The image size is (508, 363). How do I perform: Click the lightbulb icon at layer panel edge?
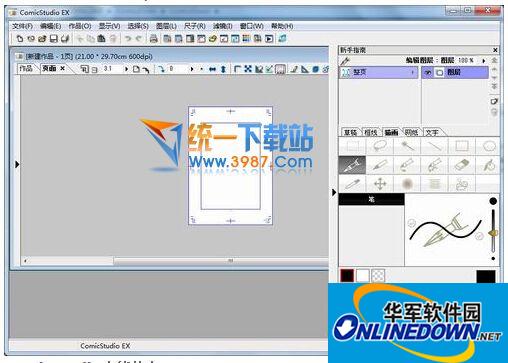494,112
